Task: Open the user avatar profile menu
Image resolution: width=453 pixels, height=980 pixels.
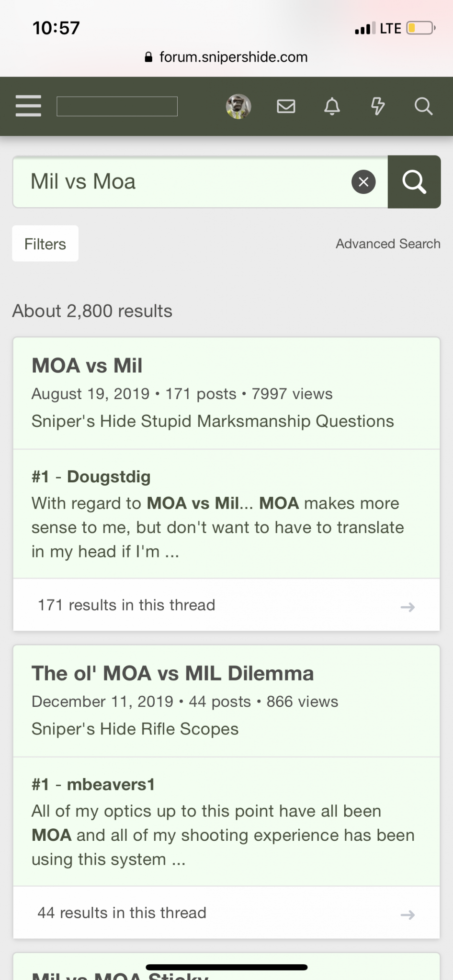Action: tap(238, 106)
